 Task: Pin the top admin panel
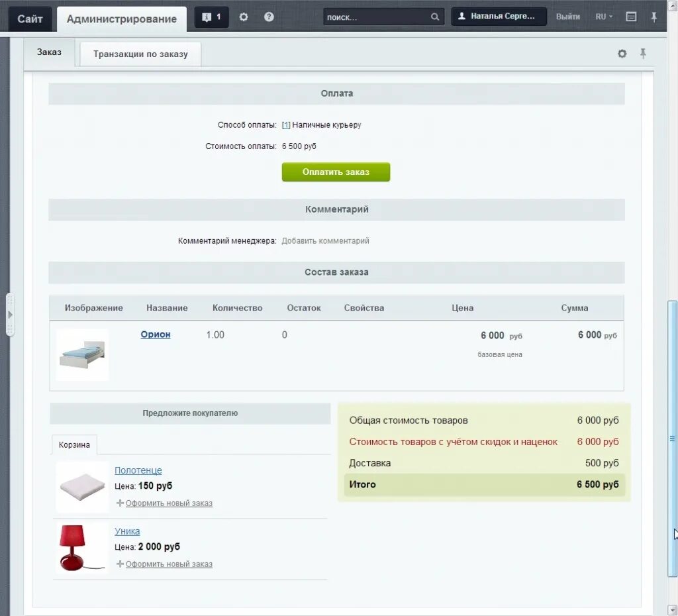pos(654,17)
